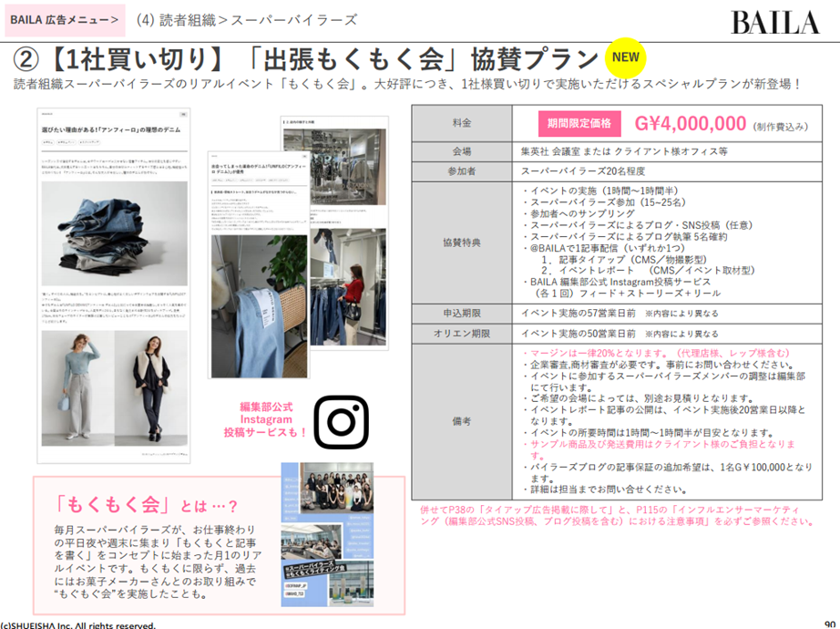Viewport: 840px width, 629px height.
Task: Click the 記事タイアップ (CMS/物撮影型) line
Action: coord(623,260)
